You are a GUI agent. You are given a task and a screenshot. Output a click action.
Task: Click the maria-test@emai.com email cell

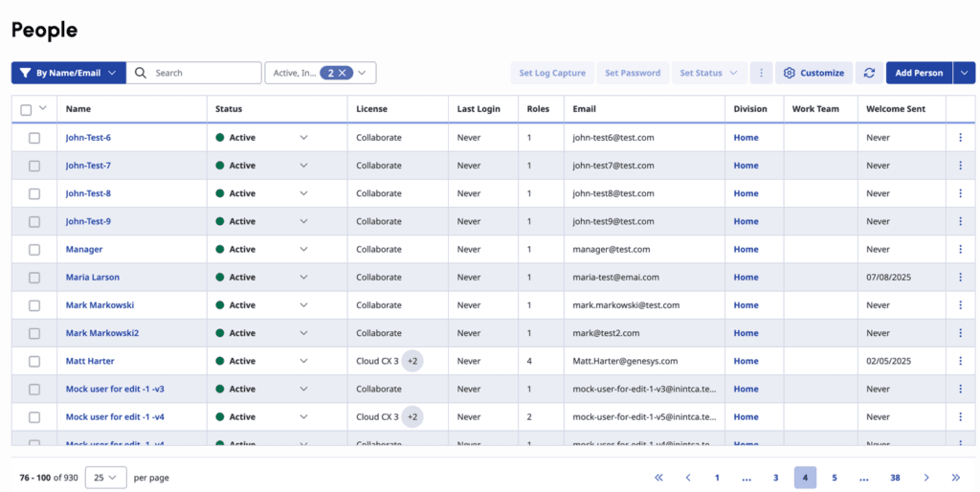pyautogui.click(x=615, y=277)
